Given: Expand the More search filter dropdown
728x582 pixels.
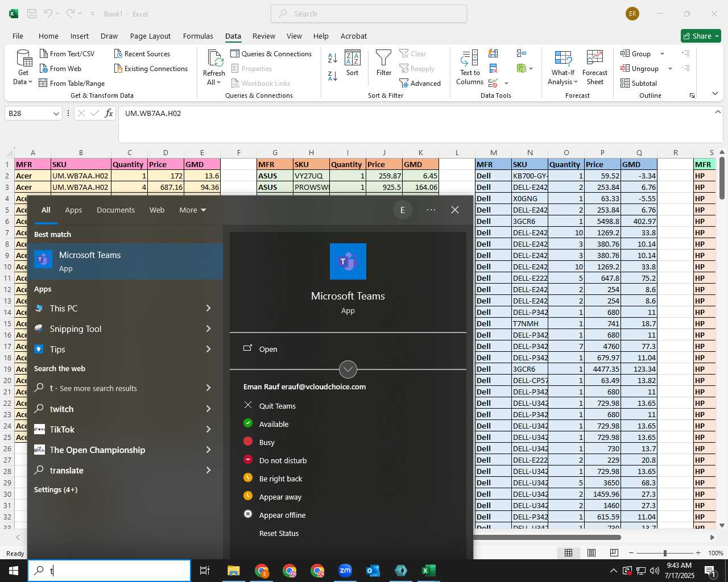Looking at the screenshot, I should point(193,210).
